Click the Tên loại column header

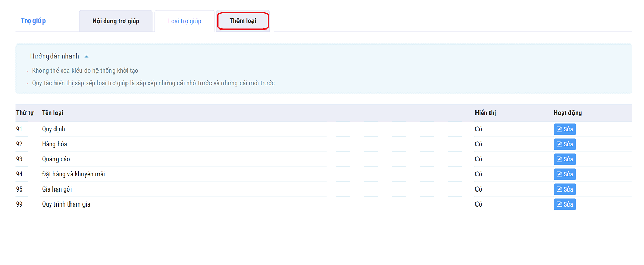[x=52, y=113]
